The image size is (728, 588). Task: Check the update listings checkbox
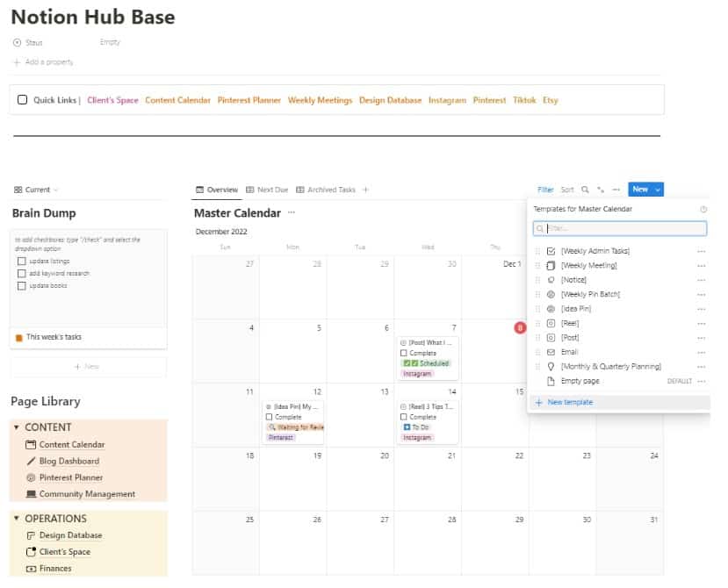point(21,262)
